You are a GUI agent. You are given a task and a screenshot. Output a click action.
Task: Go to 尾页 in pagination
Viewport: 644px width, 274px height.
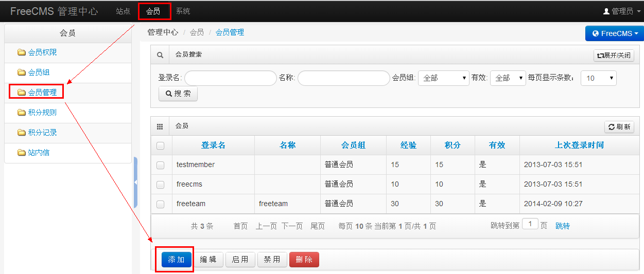pyautogui.click(x=318, y=226)
